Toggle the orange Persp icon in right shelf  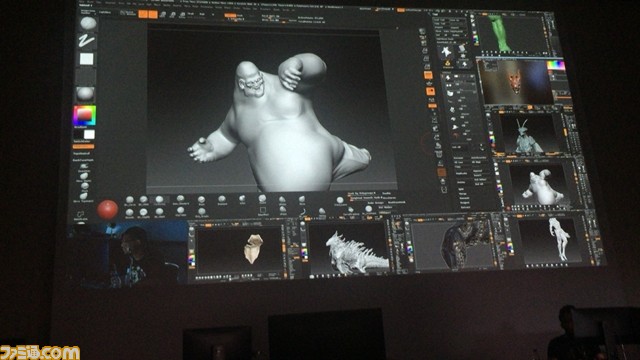pyautogui.click(x=428, y=75)
